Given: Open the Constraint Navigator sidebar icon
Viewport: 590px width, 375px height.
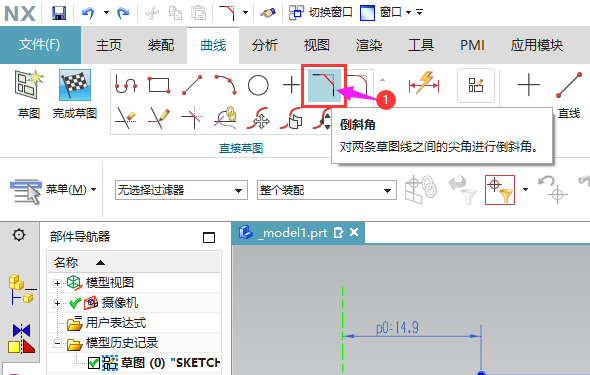Looking at the screenshot, I should (22, 338).
